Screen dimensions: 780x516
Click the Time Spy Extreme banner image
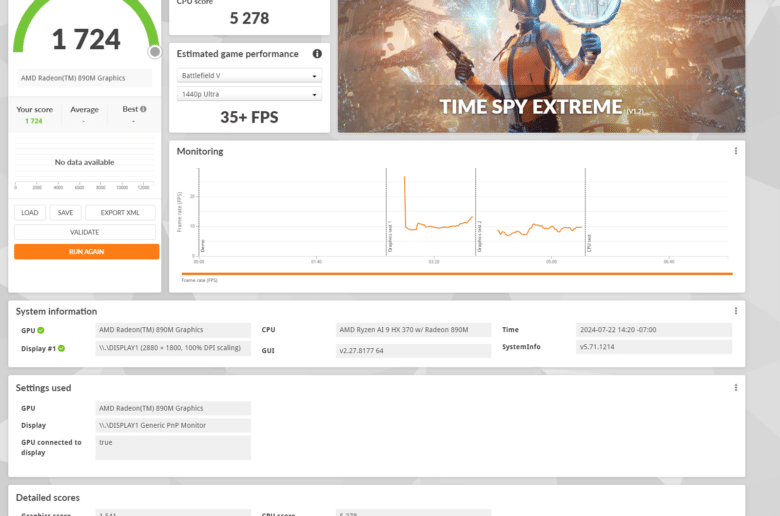point(541,66)
